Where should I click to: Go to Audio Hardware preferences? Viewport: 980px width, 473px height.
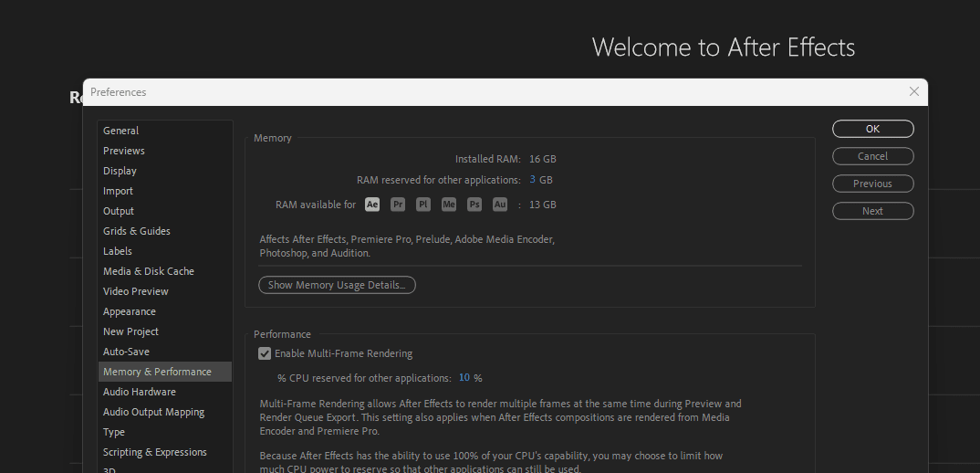[139, 392]
